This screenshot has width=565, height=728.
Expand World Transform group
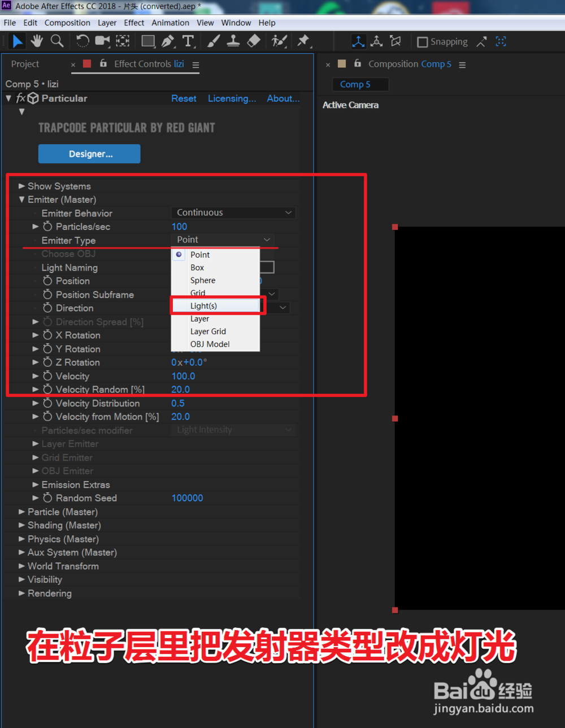click(x=22, y=566)
